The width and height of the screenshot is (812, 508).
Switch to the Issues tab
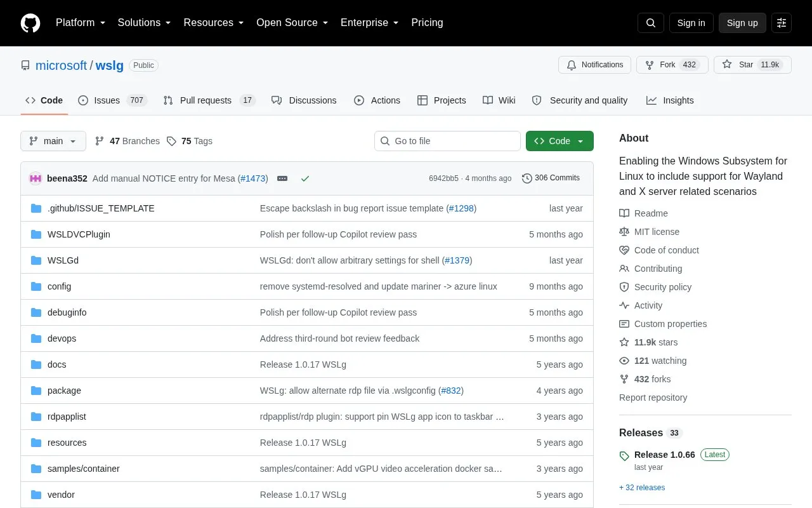click(x=112, y=100)
